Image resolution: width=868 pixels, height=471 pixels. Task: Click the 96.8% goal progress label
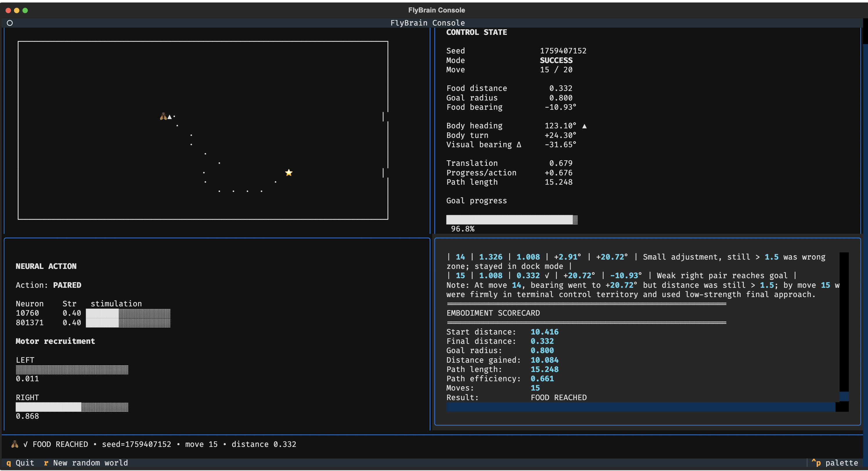[x=463, y=229]
